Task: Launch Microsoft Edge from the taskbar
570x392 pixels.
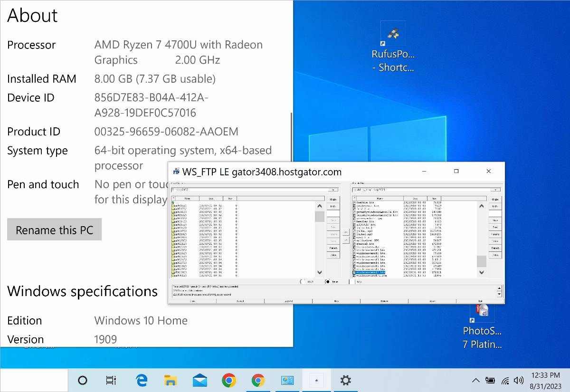Action: point(141,380)
